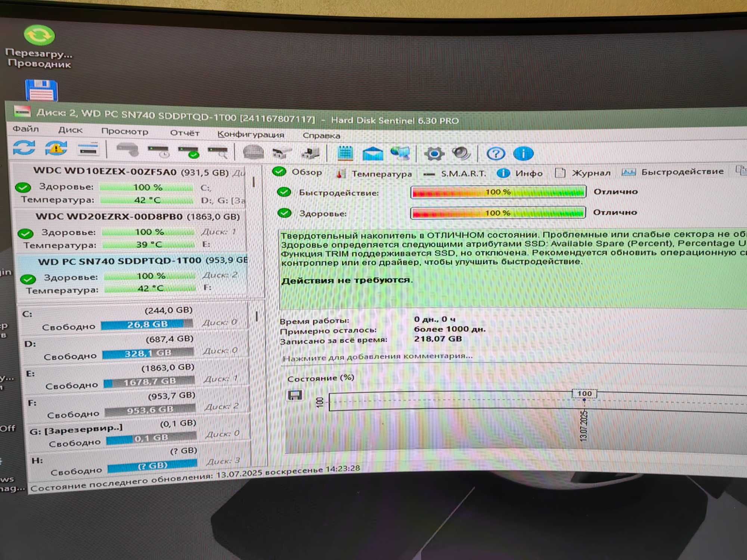Click the disk with magnifier toolbar icon
This screenshot has height=560, width=747.
coord(218,152)
